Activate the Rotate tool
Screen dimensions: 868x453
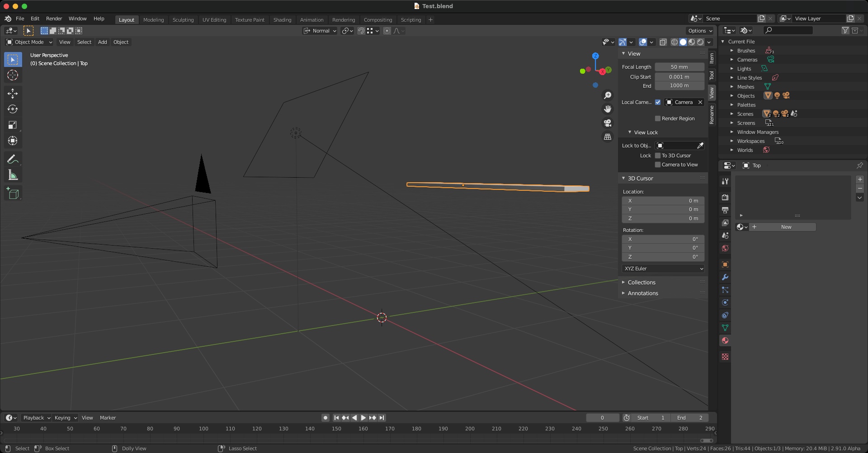click(x=13, y=109)
